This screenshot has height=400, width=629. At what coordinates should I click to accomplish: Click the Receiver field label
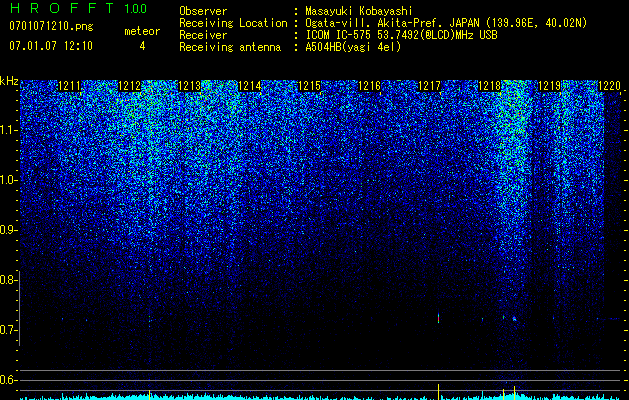[203, 35]
